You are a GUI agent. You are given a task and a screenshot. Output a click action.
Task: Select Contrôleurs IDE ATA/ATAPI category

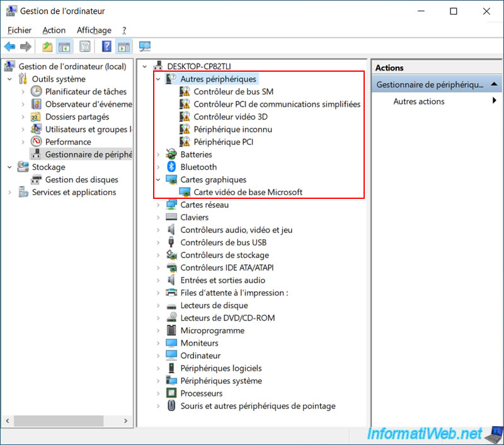point(227,268)
